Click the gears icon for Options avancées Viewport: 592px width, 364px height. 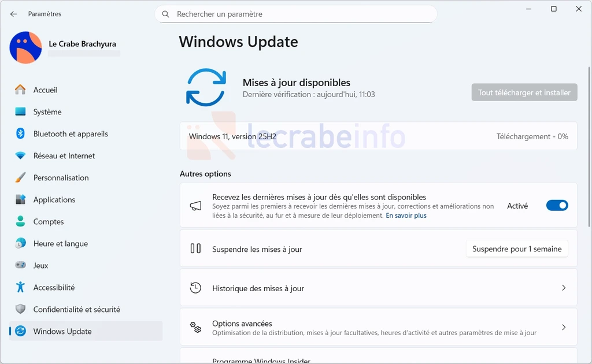coord(195,328)
